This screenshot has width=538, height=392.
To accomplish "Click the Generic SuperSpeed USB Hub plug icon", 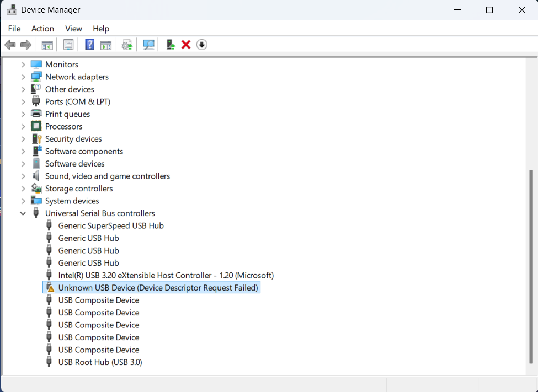I will [49, 225].
